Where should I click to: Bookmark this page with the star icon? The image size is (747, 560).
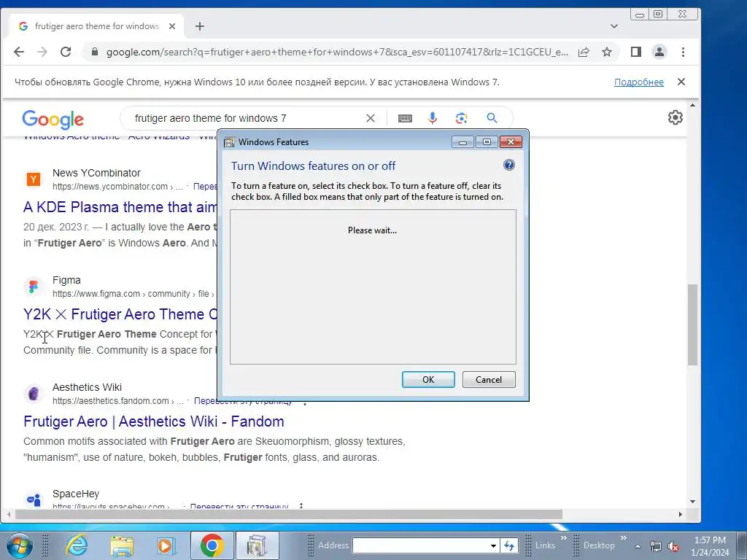pos(606,52)
